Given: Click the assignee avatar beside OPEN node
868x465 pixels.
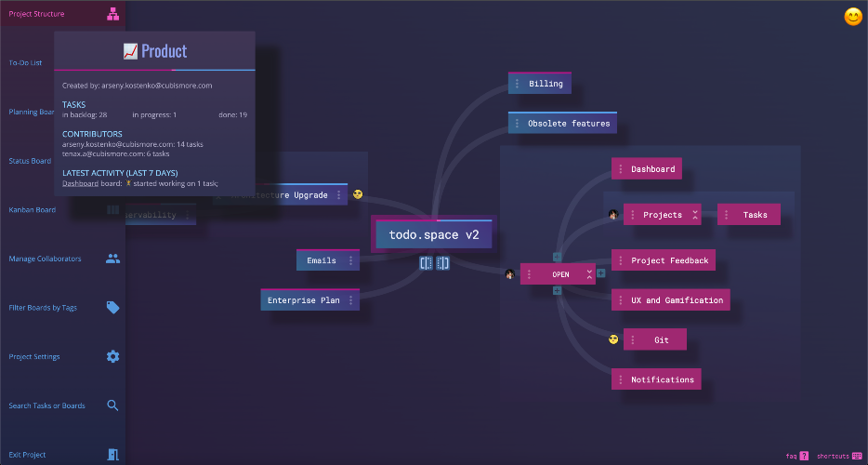Looking at the screenshot, I should 510,273.
